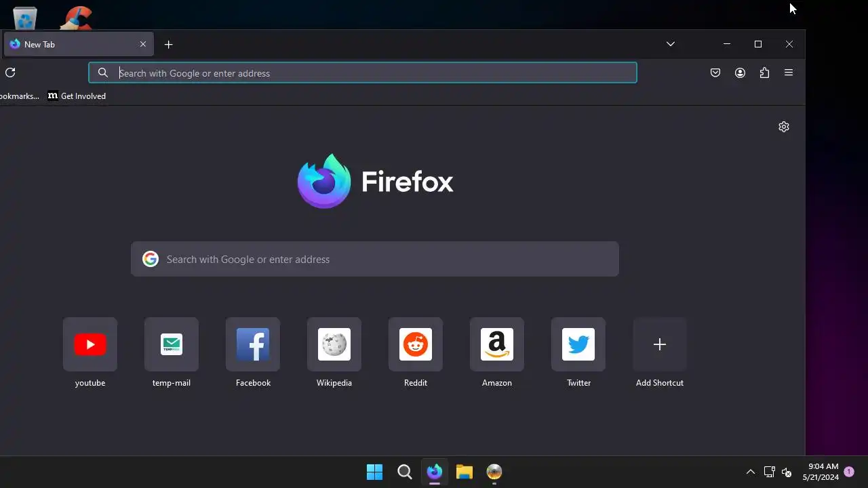Open the Firefox hamburger application menu

click(789, 73)
